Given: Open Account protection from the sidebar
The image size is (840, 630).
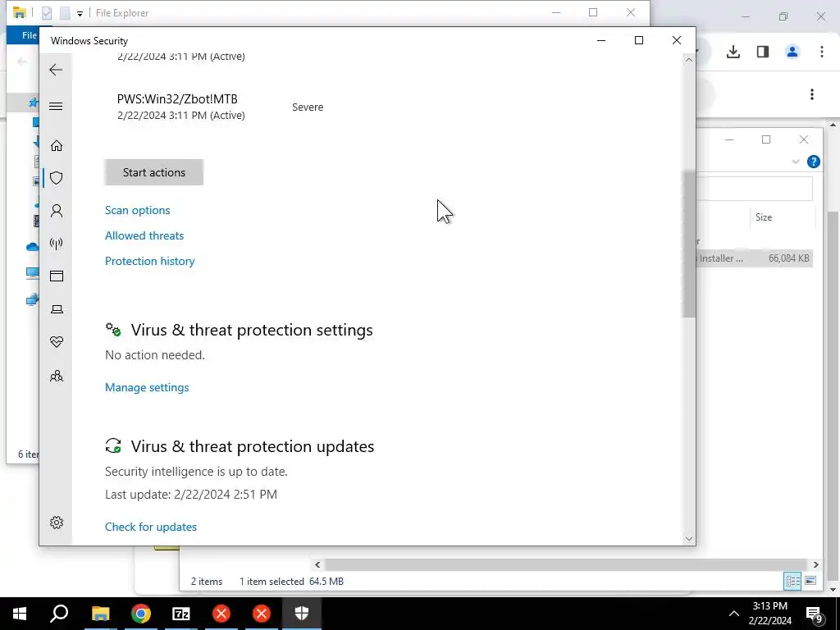Looking at the screenshot, I should (x=57, y=211).
